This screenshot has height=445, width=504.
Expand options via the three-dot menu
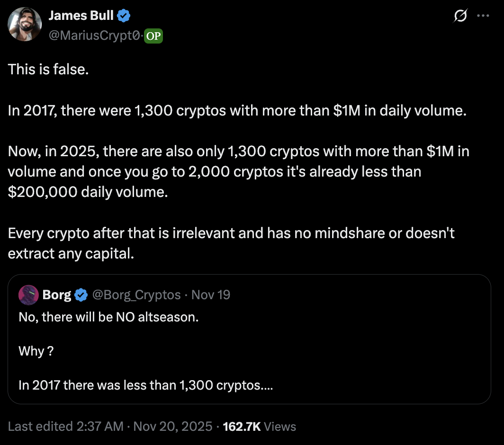click(483, 15)
